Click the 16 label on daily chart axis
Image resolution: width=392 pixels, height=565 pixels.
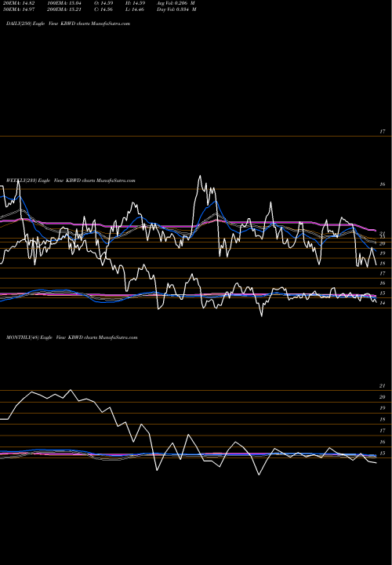383,184
